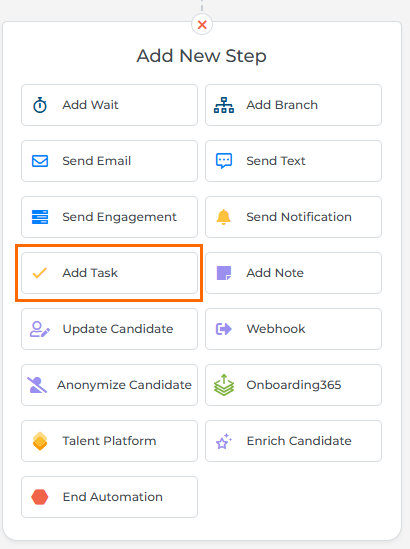
Task: Click the Webhook arrow icon
Action: [x=224, y=329]
